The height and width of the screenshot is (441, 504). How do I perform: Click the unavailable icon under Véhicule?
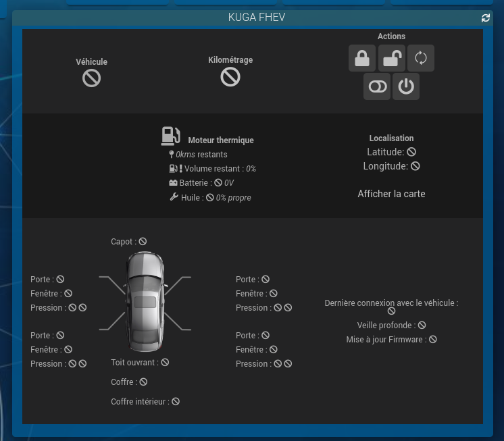(92, 78)
